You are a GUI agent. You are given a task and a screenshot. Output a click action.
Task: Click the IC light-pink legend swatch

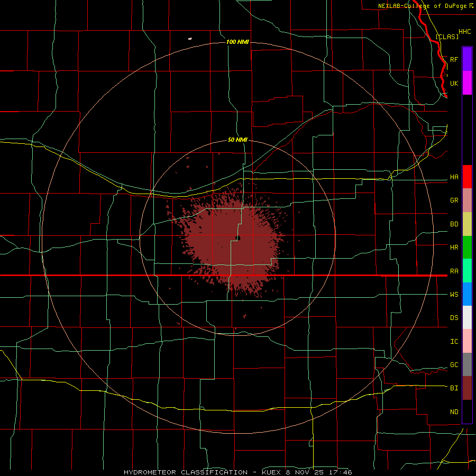(x=467, y=341)
